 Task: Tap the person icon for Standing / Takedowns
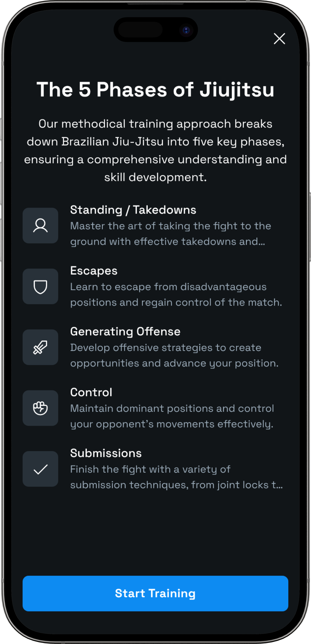click(x=40, y=226)
